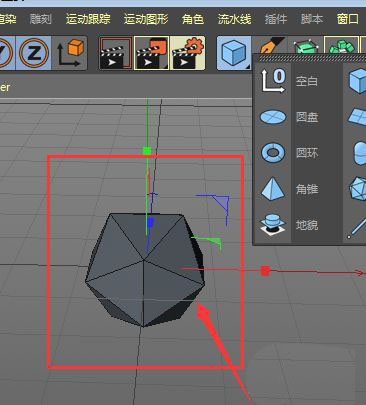Click the capsule icon in palette's second column
The height and width of the screenshot is (405, 366).
pyautogui.click(x=359, y=153)
